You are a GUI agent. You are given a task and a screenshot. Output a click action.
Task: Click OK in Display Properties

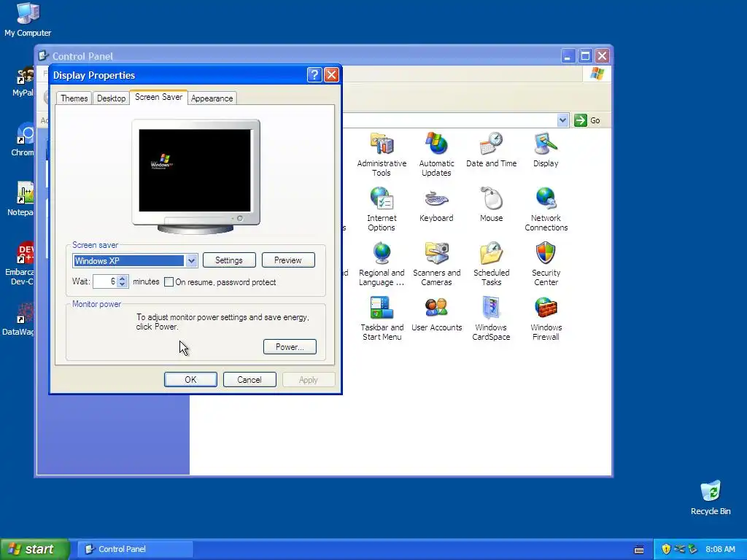tap(190, 379)
